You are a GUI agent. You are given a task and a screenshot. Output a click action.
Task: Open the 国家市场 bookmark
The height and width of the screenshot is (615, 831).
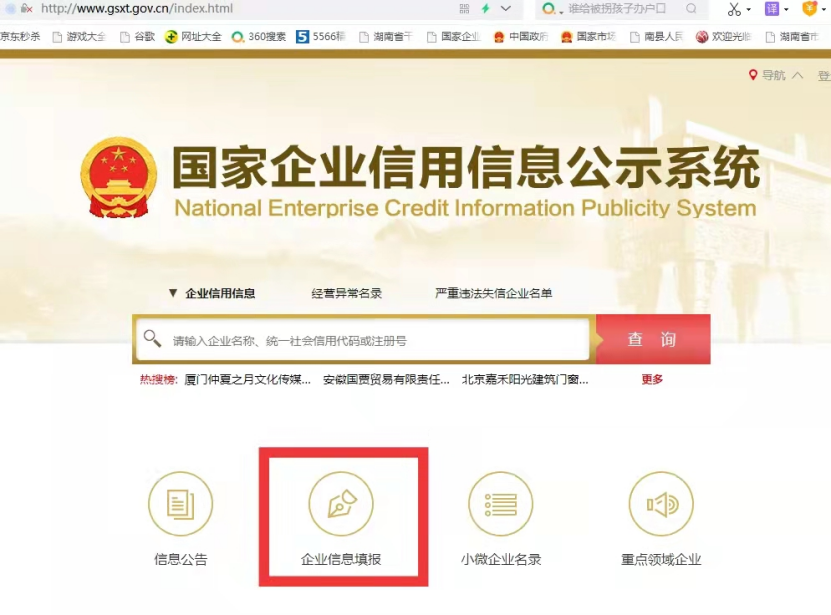pyautogui.click(x=588, y=37)
